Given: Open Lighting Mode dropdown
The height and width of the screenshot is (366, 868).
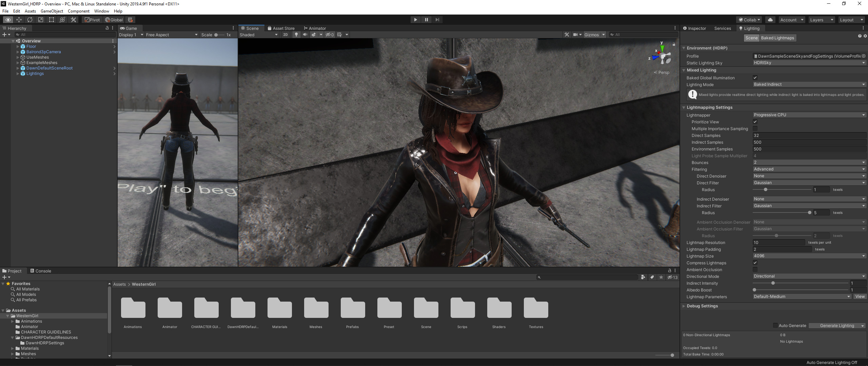Looking at the screenshot, I should point(809,84).
